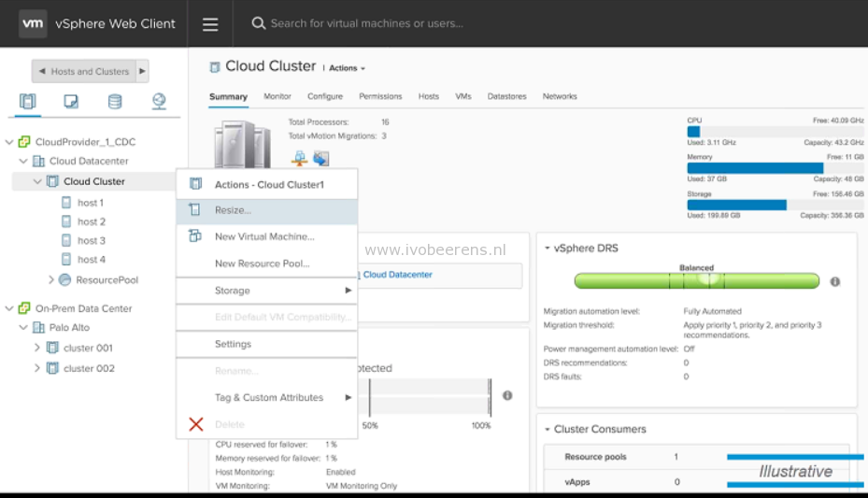
Task: Switch to Datastores tab
Action: click(506, 96)
